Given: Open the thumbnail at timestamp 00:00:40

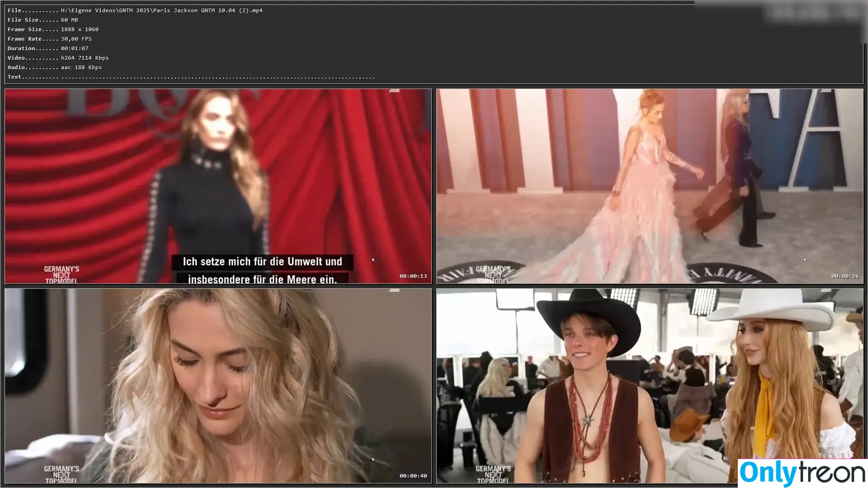Looking at the screenshot, I should click(218, 386).
